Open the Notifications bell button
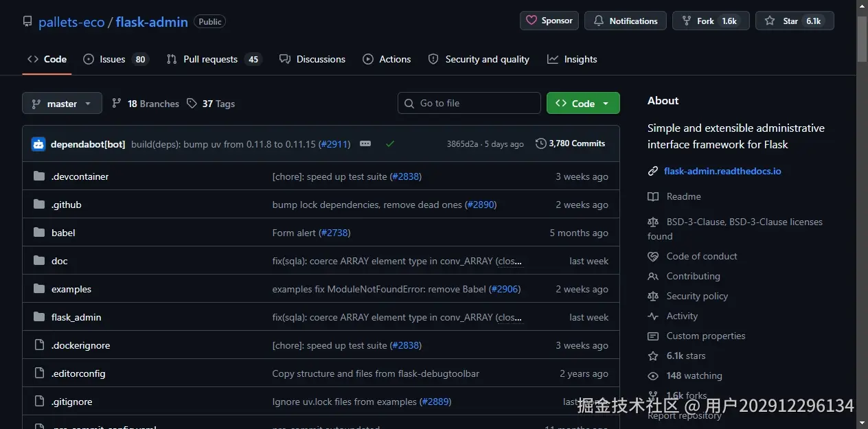 coord(626,21)
